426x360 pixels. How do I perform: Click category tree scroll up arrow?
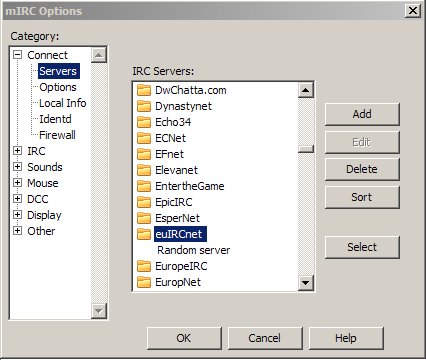99,55
